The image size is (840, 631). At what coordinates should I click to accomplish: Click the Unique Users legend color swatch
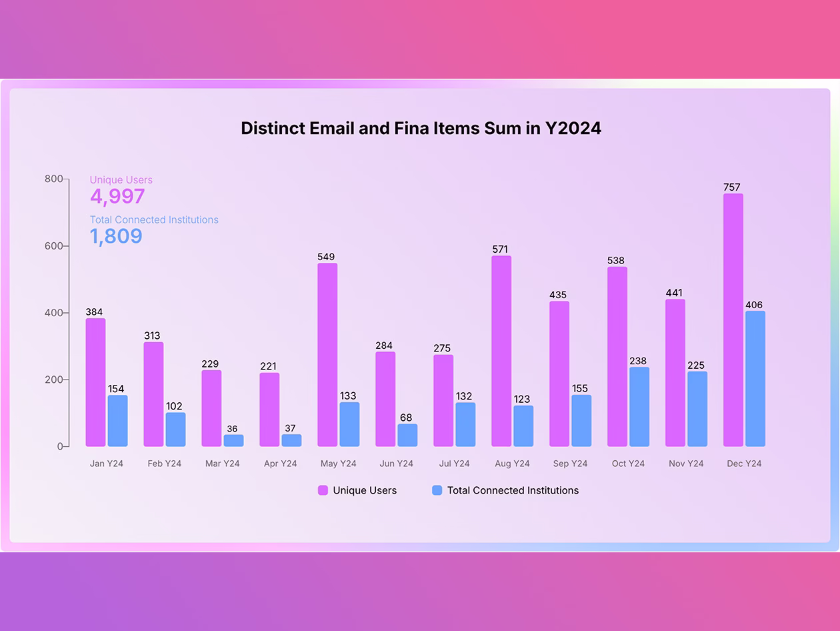pyautogui.click(x=323, y=490)
